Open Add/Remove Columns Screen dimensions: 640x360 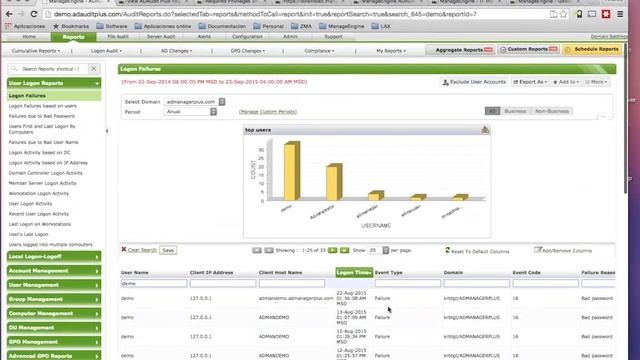562,250
